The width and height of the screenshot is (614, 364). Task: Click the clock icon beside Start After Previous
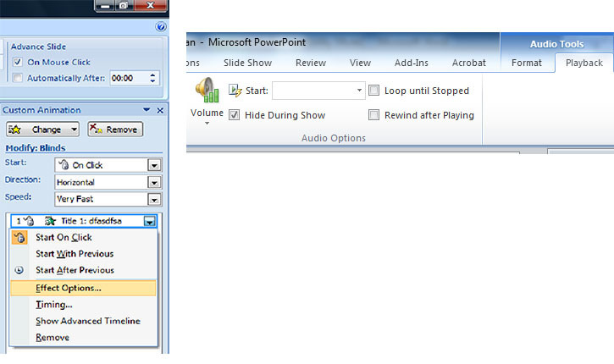click(19, 270)
